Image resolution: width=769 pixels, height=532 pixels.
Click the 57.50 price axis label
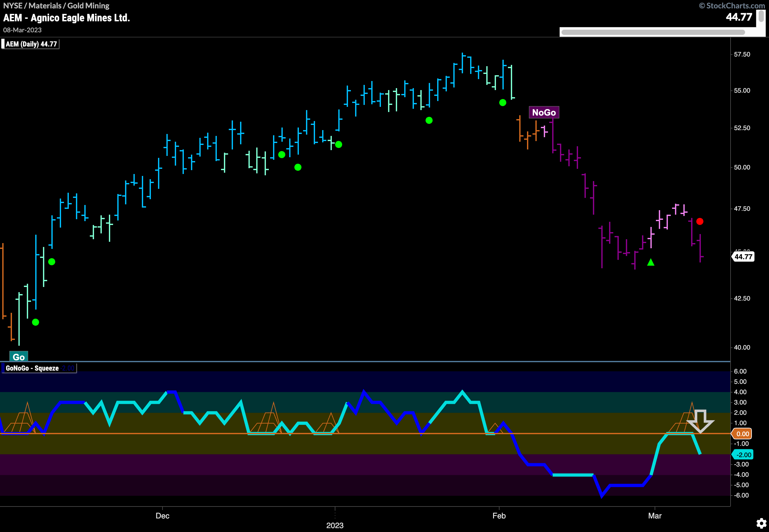pyautogui.click(x=742, y=54)
